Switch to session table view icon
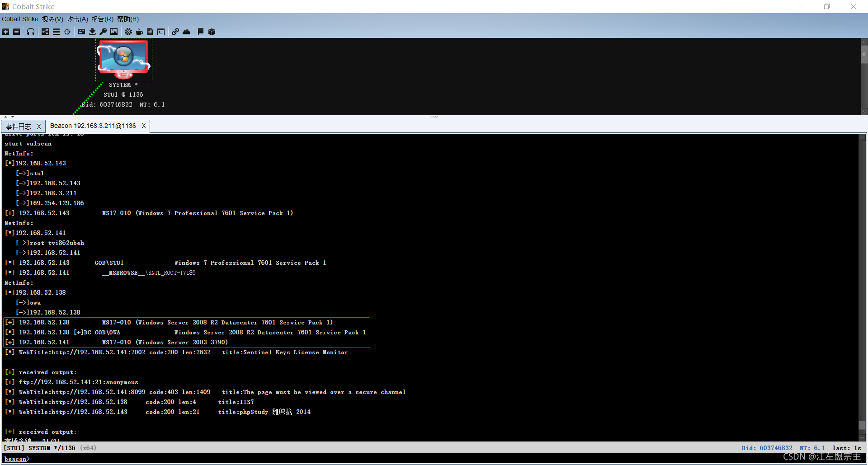868x465 pixels. point(56,32)
